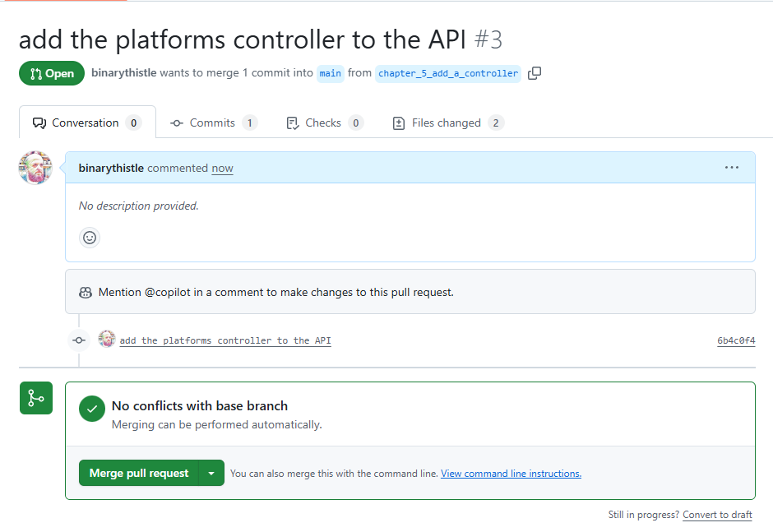Click the green success checkmark icon
Screen dimensions: 773x532
click(x=91, y=408)
